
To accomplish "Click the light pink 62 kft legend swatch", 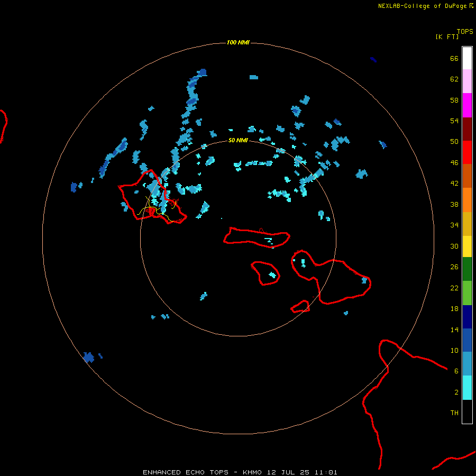I will pos(467,81).
